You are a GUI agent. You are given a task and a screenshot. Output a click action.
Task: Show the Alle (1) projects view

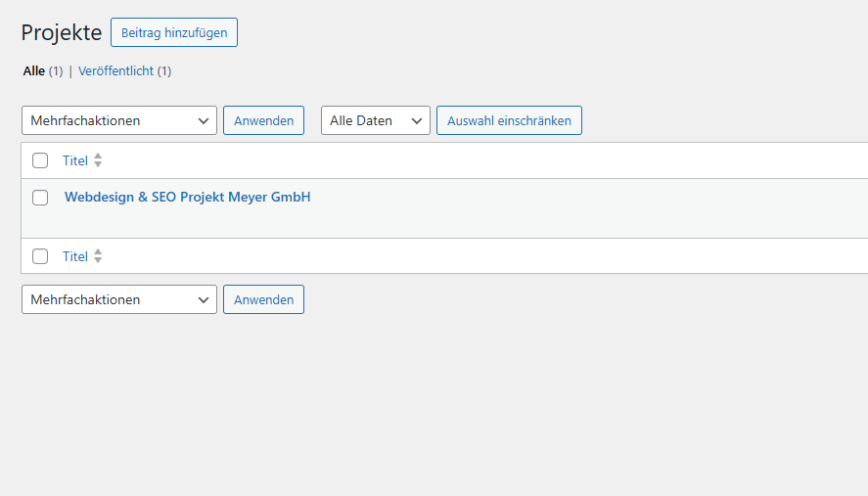pos(34,71)
